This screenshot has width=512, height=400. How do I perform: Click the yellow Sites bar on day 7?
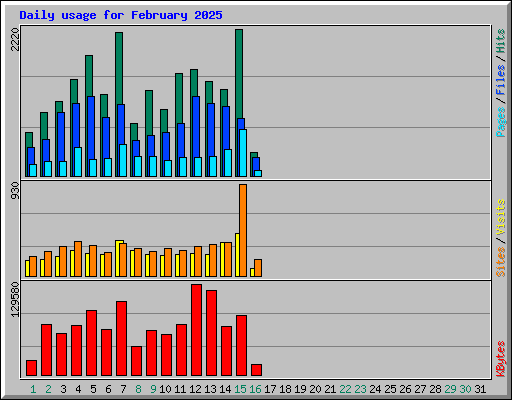click(x=118, y=258)
